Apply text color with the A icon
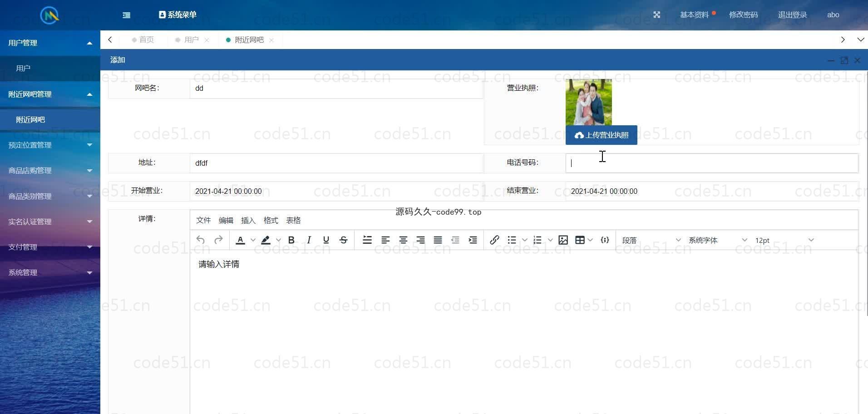868x414 pixels. (241, 240)
